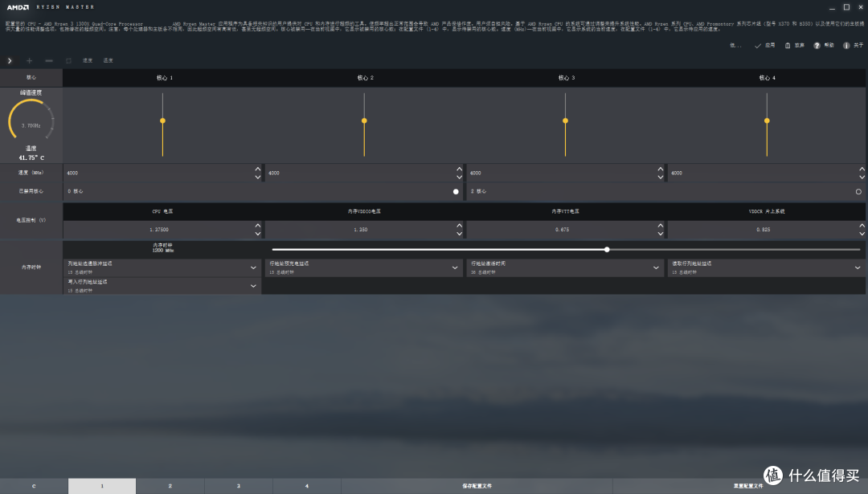Decrease memory VTT voltage 0.675 down arrow
Viewport: 868px width, 494px height.
661,234
